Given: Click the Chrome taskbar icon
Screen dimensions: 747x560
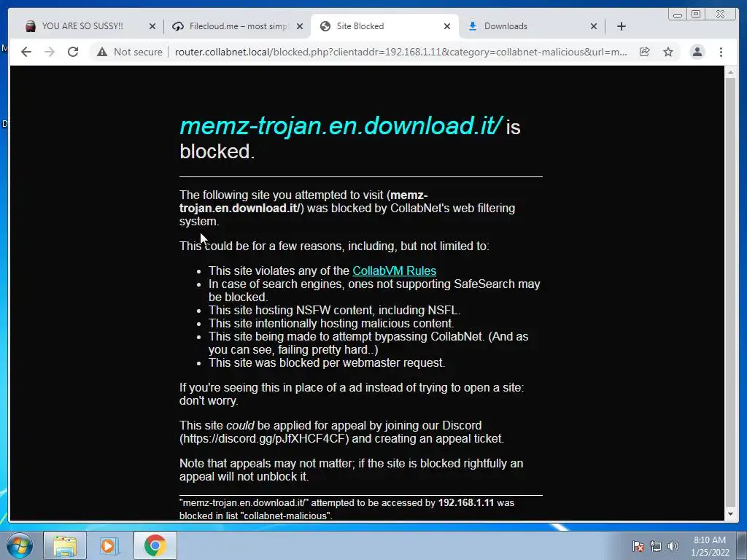Looking at the screenshot, I should 155,545.
